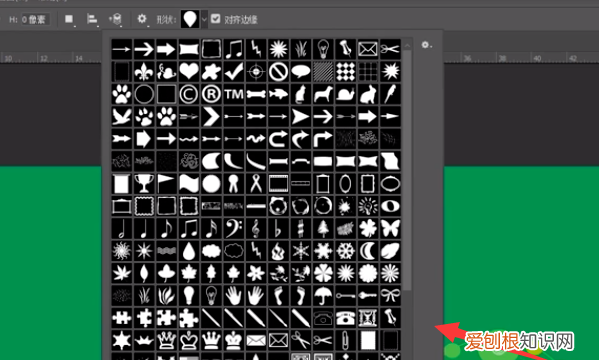Open path operations square icon

pyautogui.click(x=69, y=19)
